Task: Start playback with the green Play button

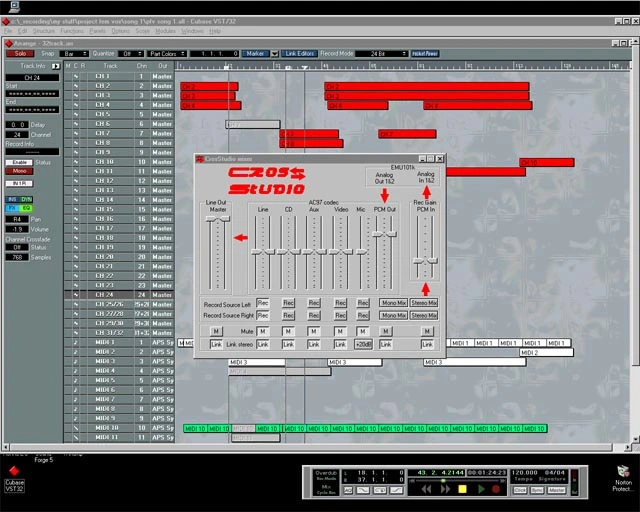Action: point(481,489)
